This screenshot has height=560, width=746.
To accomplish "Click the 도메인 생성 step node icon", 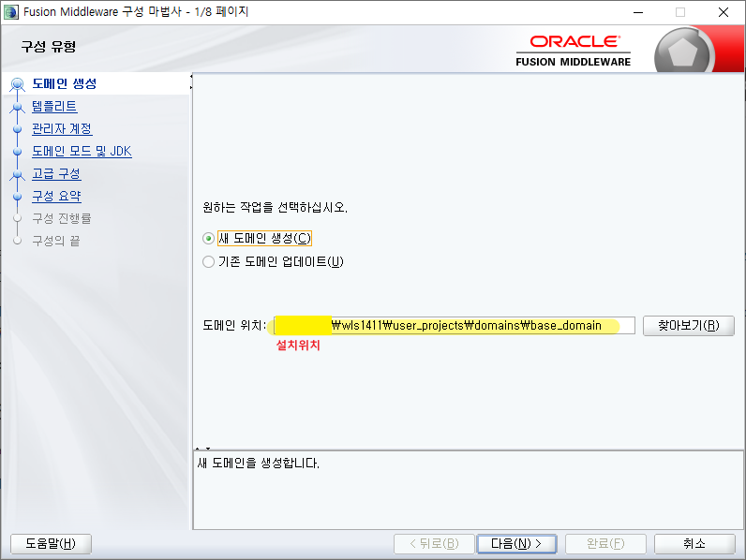I will pyautogui.click(x=18, y=84).
